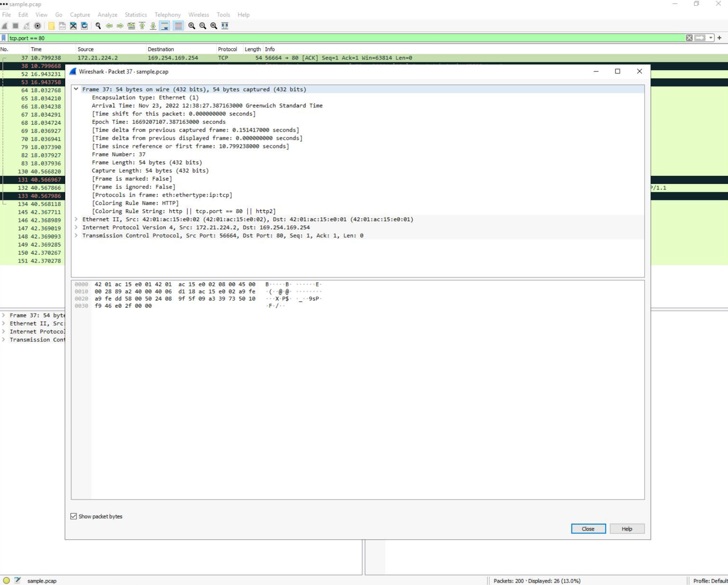The width and height of the screenshot is (728, 585).
Task: Expand Ethernet II row in the dialog
Action: click(76, 219)
